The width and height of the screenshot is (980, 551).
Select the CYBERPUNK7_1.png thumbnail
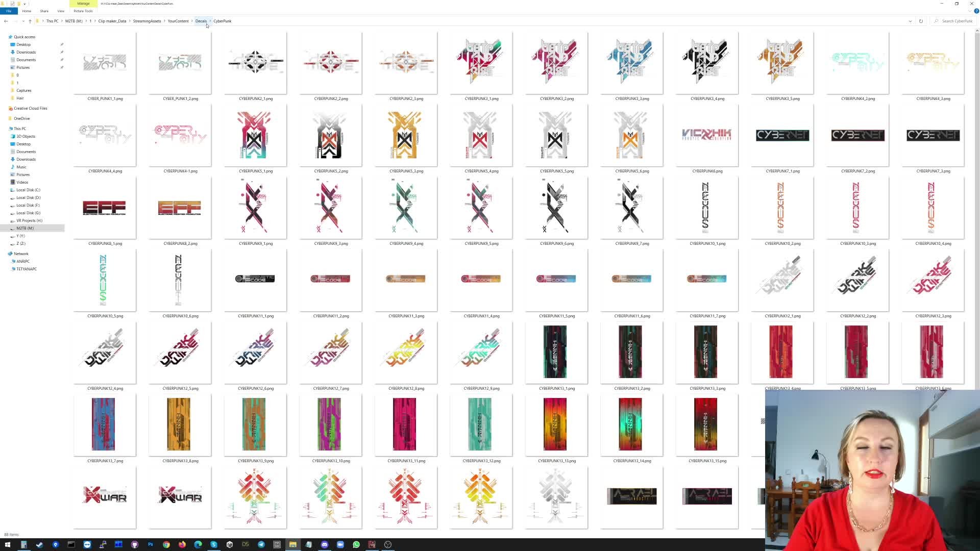[x=782, y=135]
